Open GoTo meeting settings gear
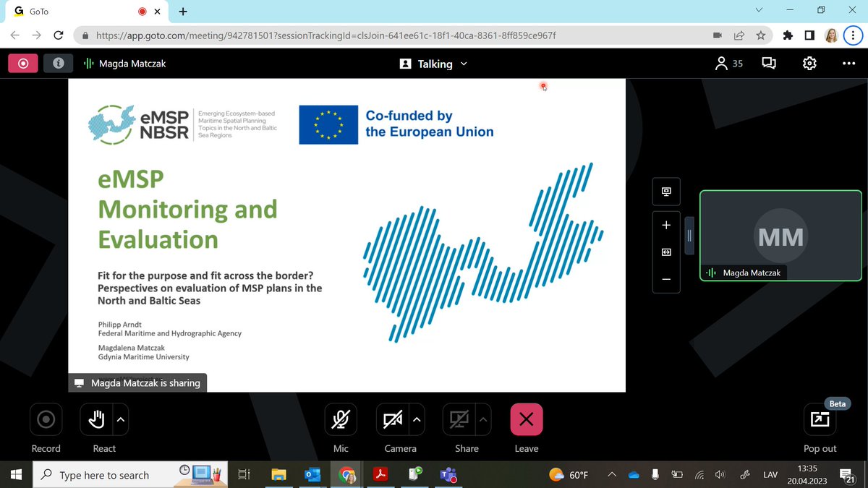The height and width of the screenshot is (488, 868). point(809,64)
